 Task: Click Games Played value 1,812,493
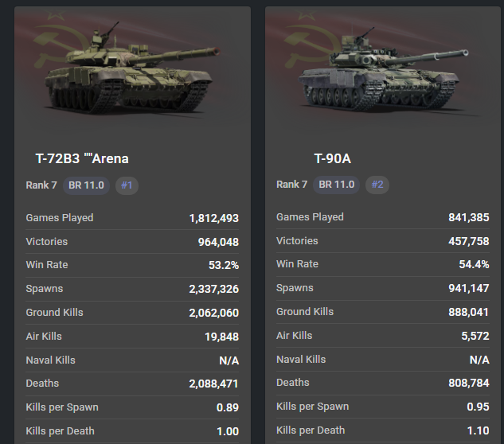point(213,218)
